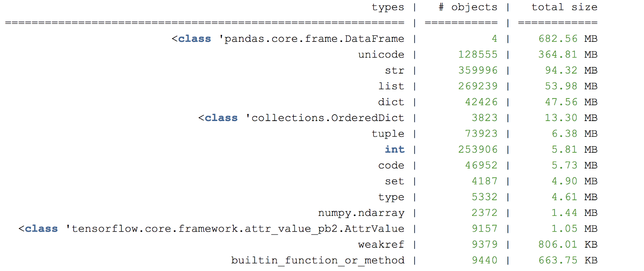Click the 'total size' column header
The image size is (644, 271).
(564, 7)
